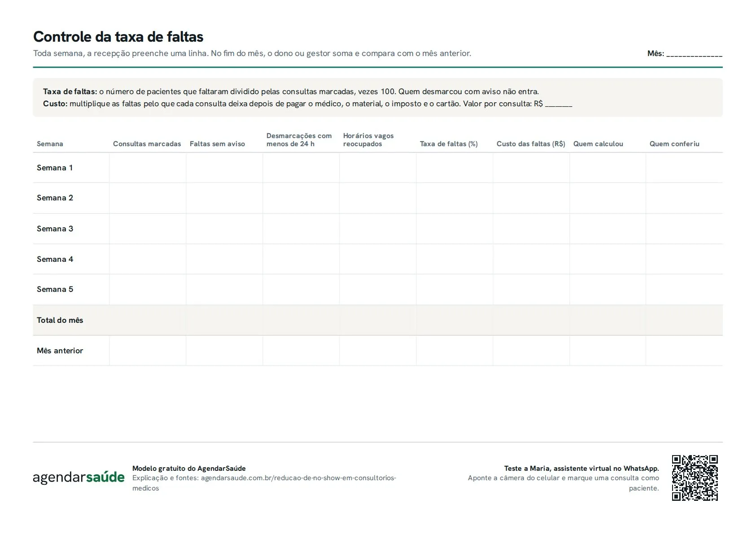The image size is (756, 534).
Task: Select the 'Consultas marcadas' column header
Action: [x=147, y=144]
